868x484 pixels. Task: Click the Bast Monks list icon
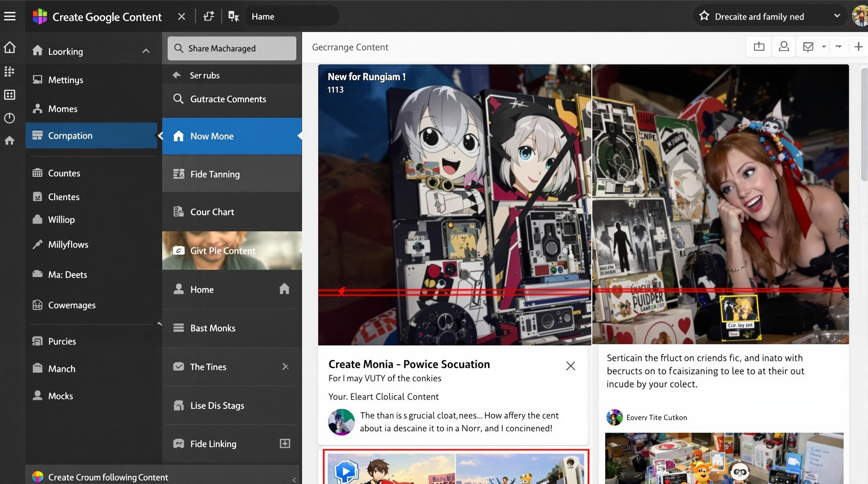[x=179, y=328]
